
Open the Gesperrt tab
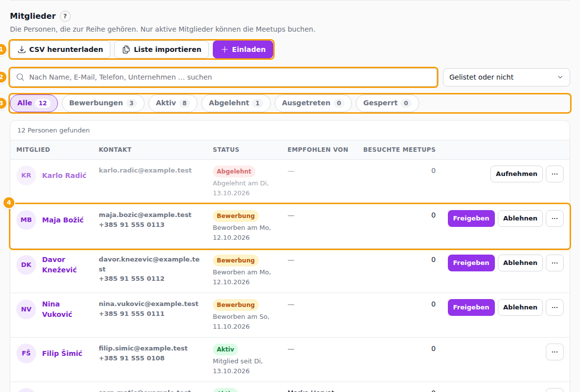point(387,103)
